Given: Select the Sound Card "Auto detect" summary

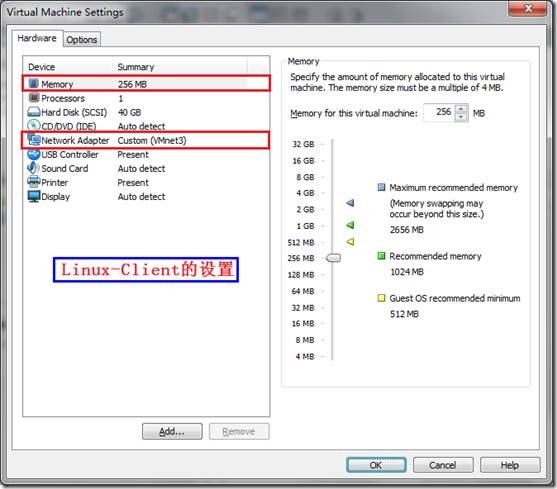Looking at the screenshot, I should click(x=141, y=168).
